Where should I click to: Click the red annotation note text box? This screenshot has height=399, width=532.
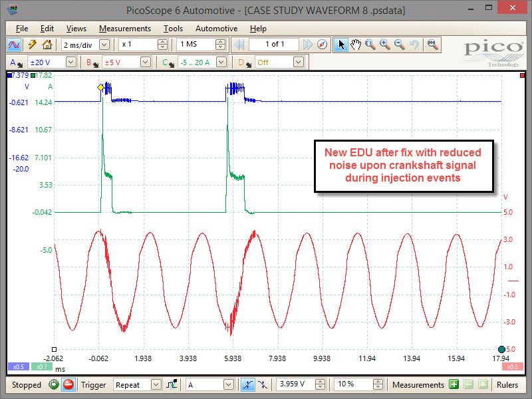(x=403, y=166)
